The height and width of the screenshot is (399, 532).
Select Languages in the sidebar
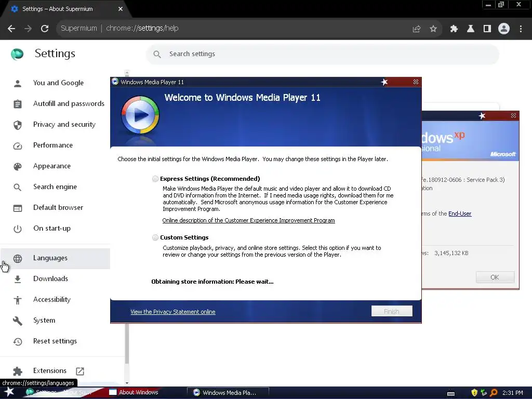pos(55,258)
